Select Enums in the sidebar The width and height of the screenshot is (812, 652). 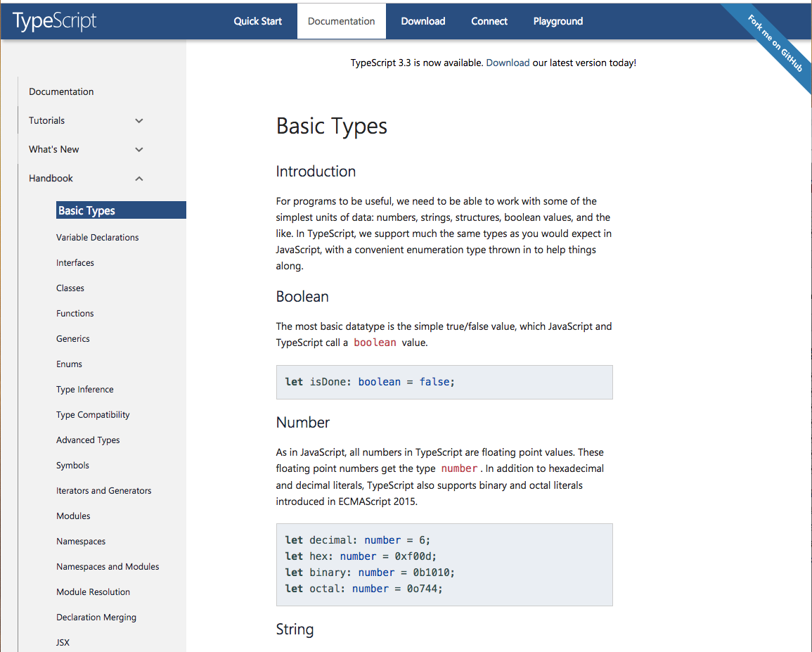coord(69,364)
